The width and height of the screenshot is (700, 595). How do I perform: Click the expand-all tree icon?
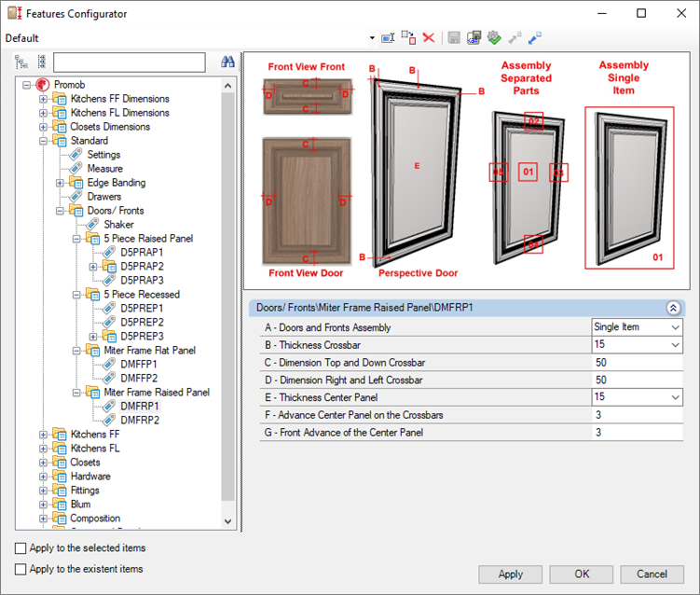[22, 62]
